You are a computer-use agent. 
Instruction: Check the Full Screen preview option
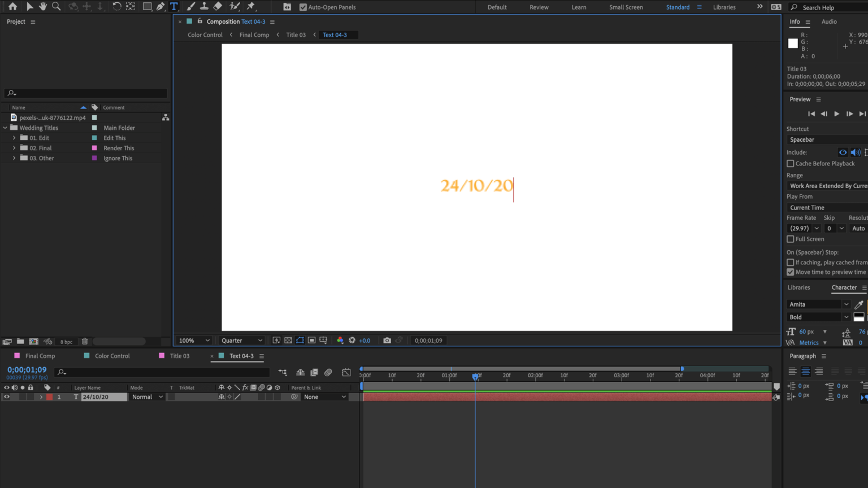(x=791, y=239)
